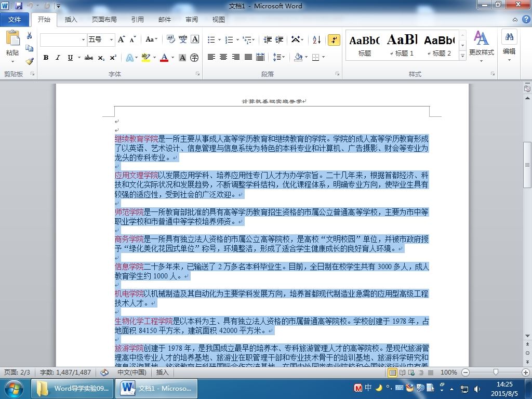
Task: Switch to the Review tab
Action: (192, 20)
